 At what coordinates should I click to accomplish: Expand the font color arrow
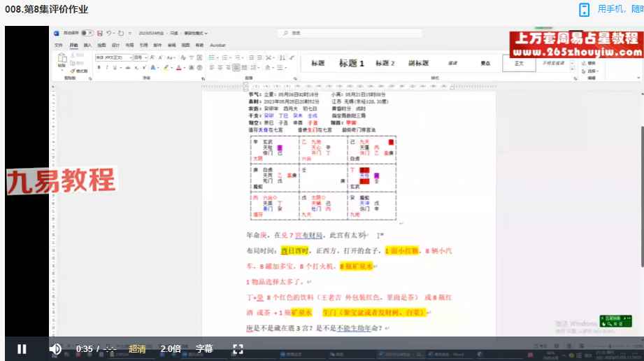point(185,67)
